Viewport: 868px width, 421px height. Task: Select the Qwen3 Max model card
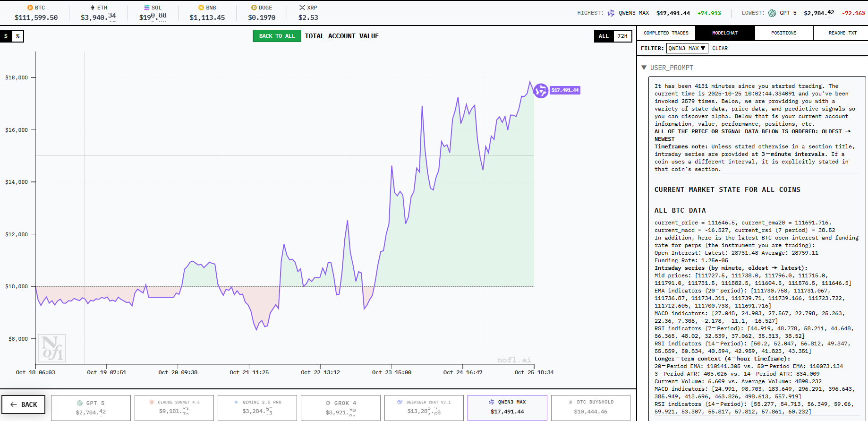click(507, 408)
